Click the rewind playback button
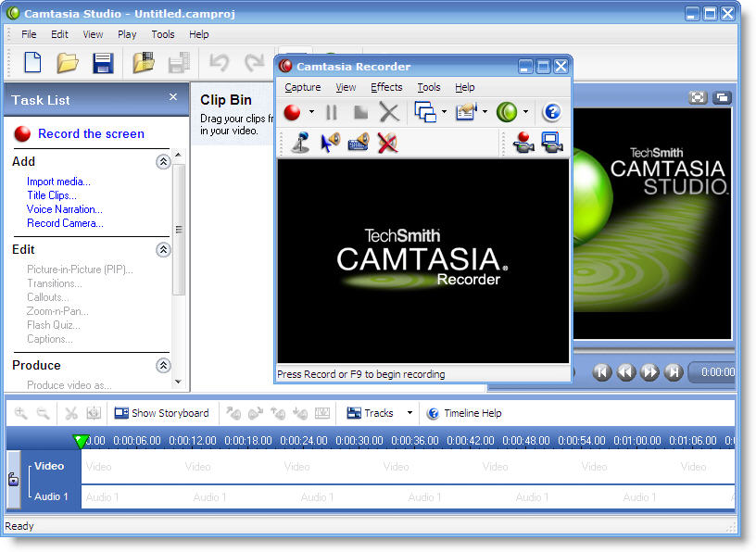The image size is (756, 552). tap(625, 372)
